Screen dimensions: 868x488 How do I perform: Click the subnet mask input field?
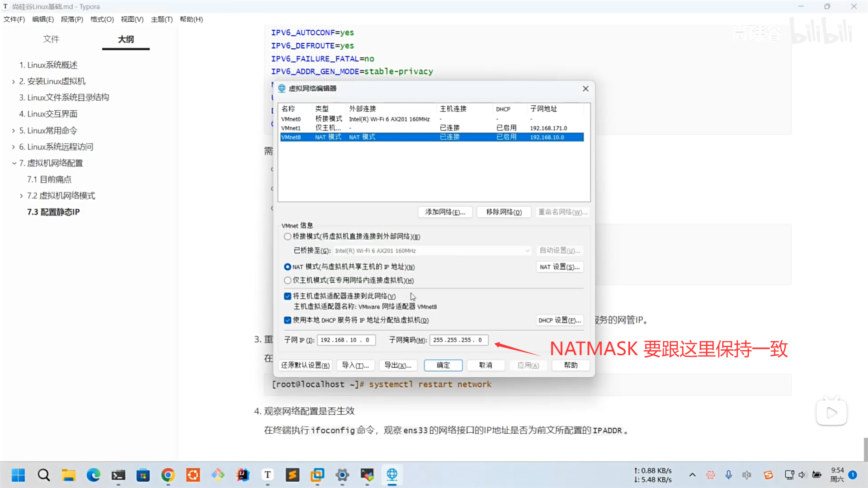click(459, 340)
